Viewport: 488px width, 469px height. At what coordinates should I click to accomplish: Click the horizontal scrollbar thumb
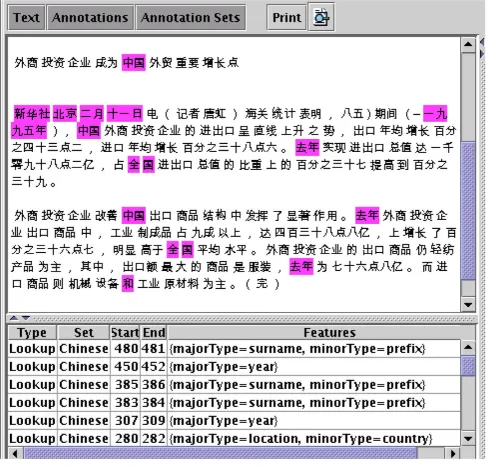[221, 454]
